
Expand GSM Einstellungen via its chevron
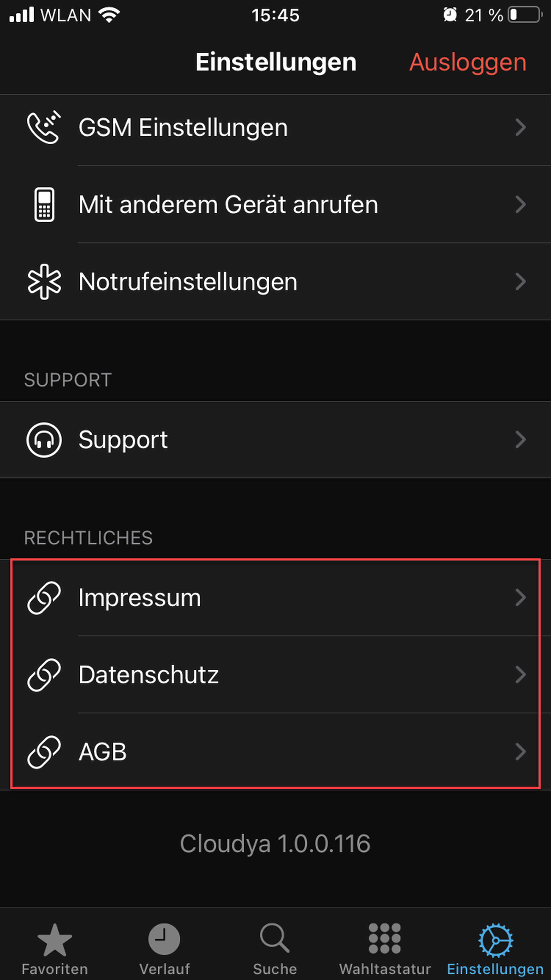(521, 127)
